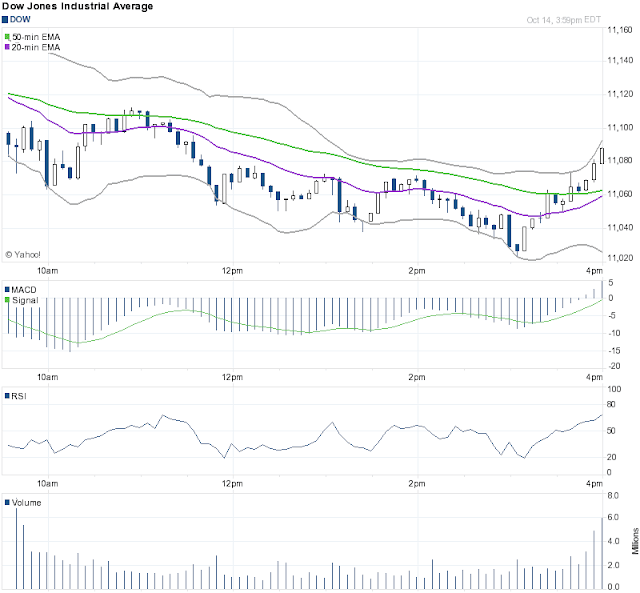Click the 10am label under price chart
The width and height of the screenshot is (640, 593).
48,271
